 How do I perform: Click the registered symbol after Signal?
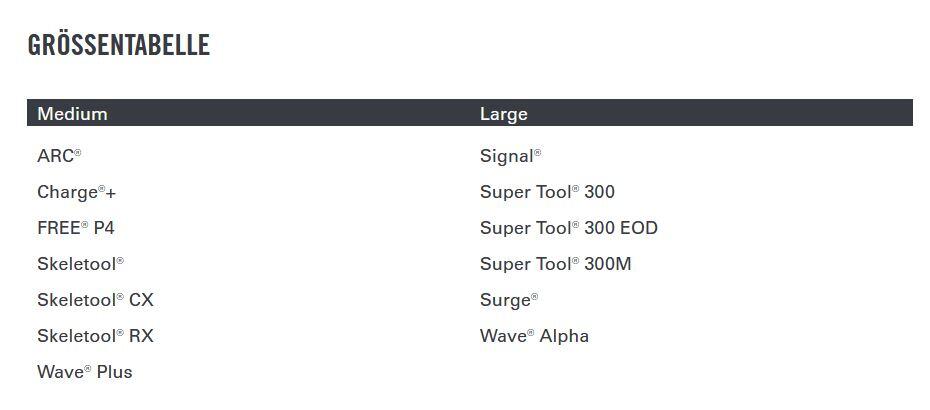click(x=537, y=152)
